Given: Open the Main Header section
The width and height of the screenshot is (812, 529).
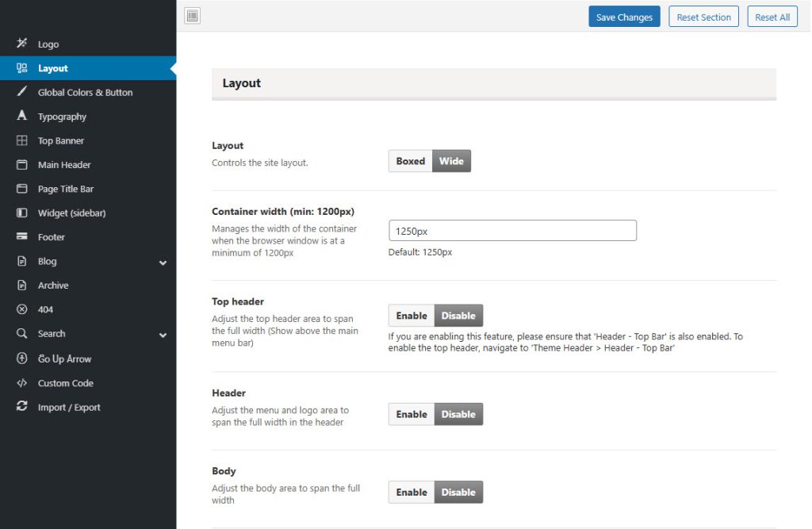Looking at the screenshot, I should click(64, 165).
